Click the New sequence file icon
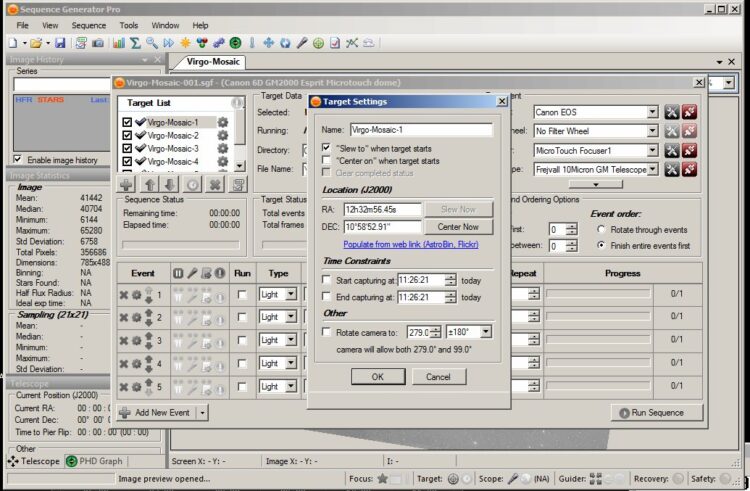Screen dimensions: 750x491 (x=13, y=43)
